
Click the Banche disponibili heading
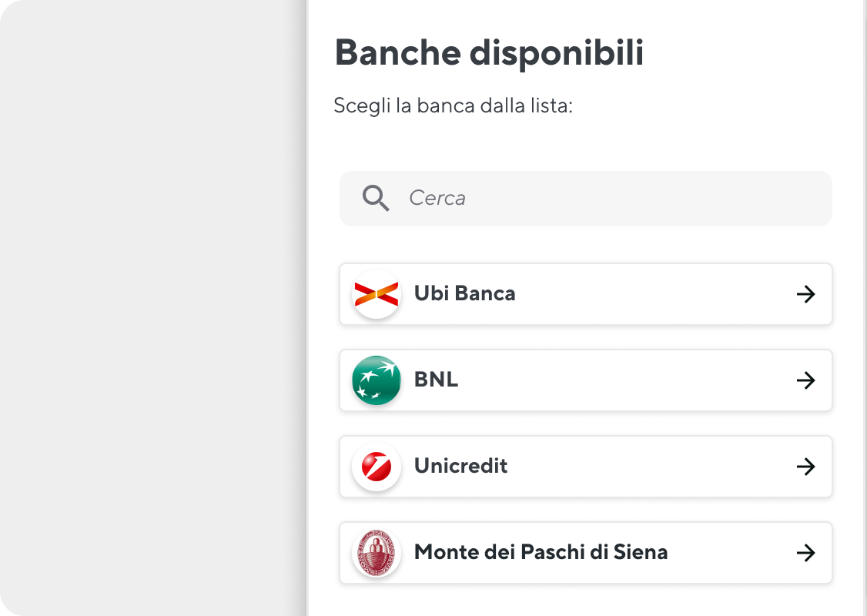tap(490, 52)
